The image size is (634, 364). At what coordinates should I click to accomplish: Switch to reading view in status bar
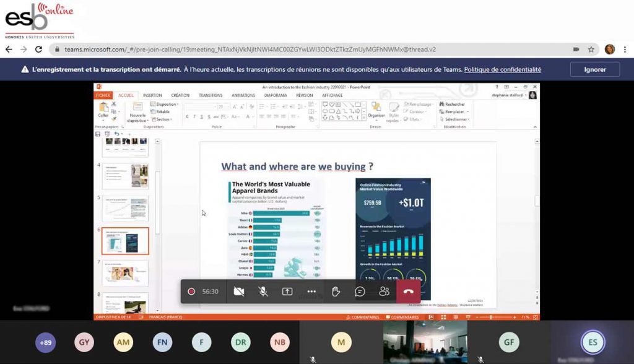click(x=456, y=318)
